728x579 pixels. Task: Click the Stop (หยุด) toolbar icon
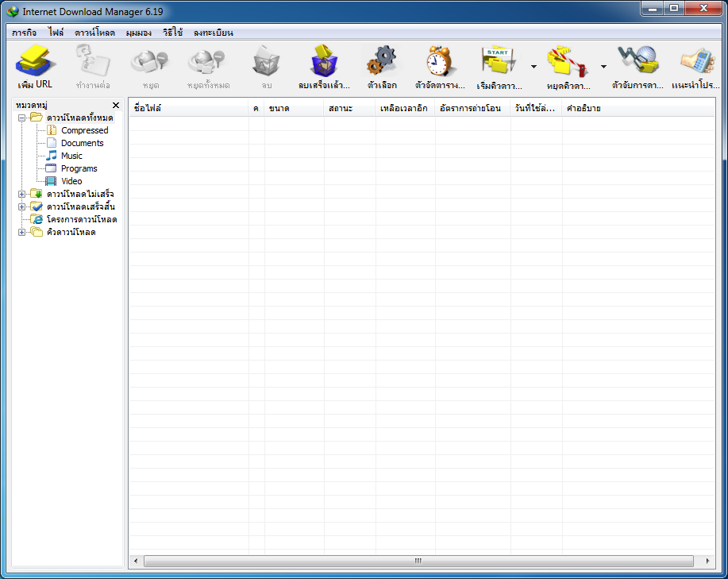pyautogui.click(x=149, y=62)
